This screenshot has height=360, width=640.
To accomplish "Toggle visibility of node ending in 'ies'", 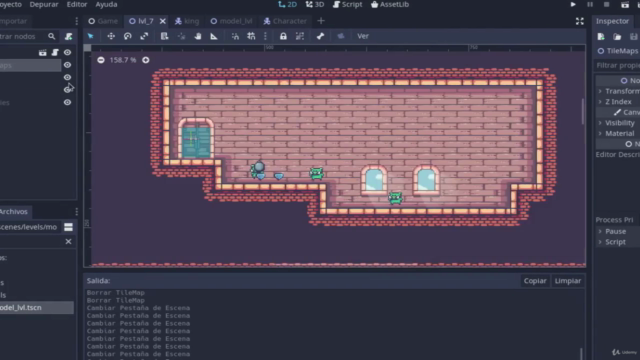I will 67,102.
